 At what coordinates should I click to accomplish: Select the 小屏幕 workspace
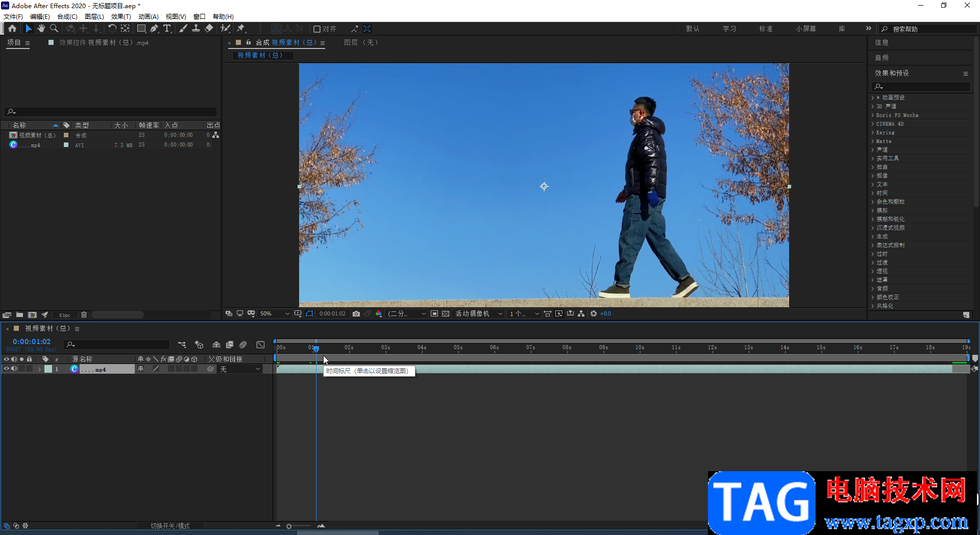tap(805, 29)
